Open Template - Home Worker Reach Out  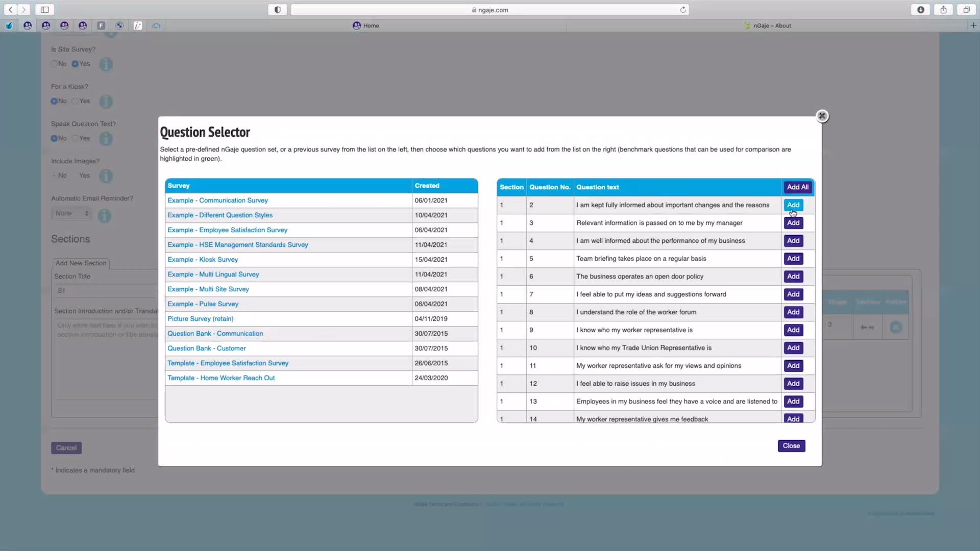[221, 378]
